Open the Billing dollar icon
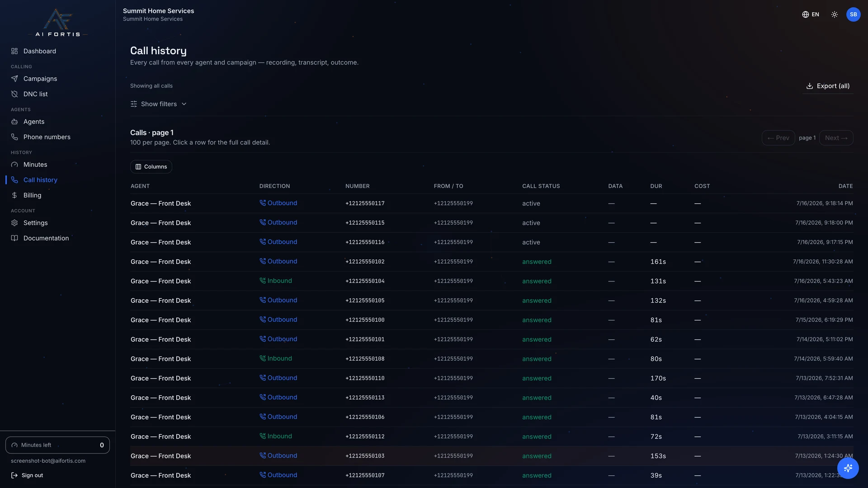This screenshot has width=868, height=488. tap(14, 195)
